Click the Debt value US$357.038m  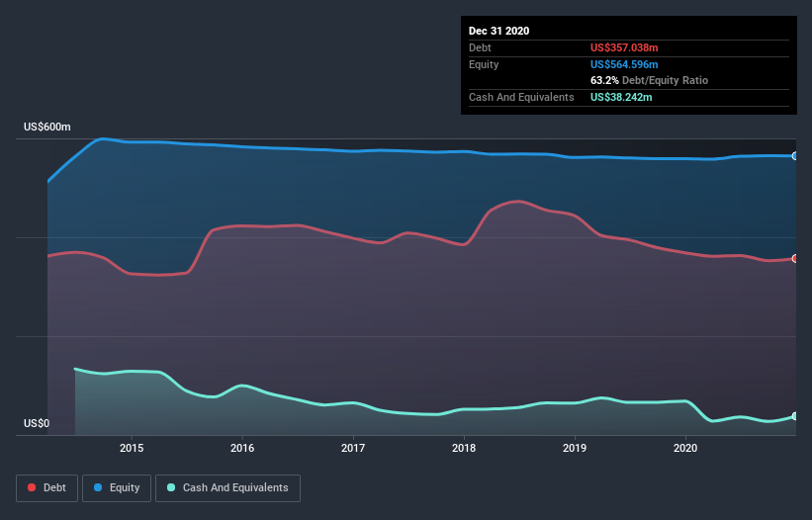(624, 47)
